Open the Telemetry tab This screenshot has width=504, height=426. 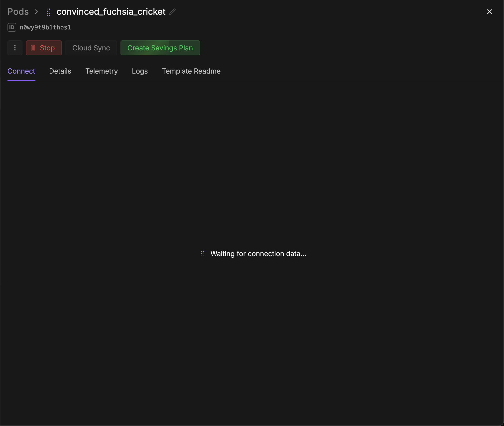pos(102,71)
